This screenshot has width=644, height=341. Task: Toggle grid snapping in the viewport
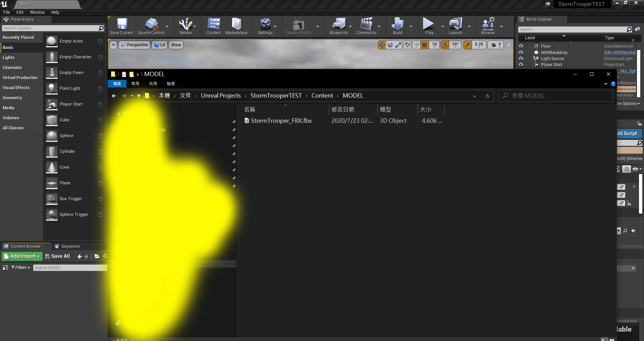424,45
